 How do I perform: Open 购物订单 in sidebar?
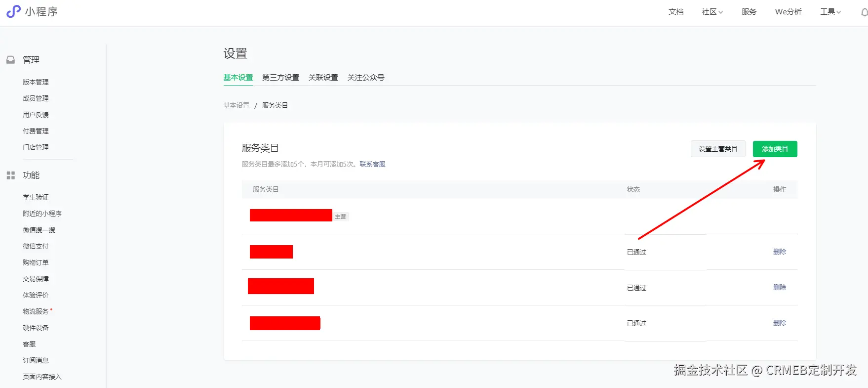36,262
